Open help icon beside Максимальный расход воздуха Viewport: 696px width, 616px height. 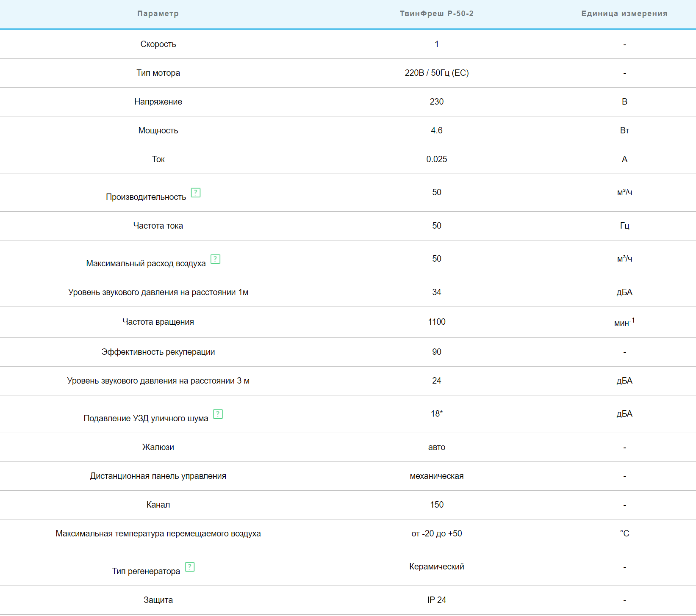215,259
